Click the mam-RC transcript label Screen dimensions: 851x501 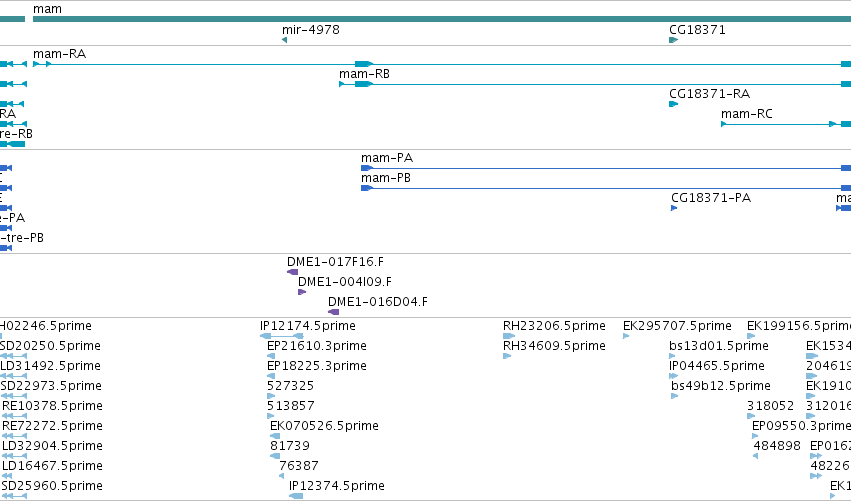click(747, 114)
